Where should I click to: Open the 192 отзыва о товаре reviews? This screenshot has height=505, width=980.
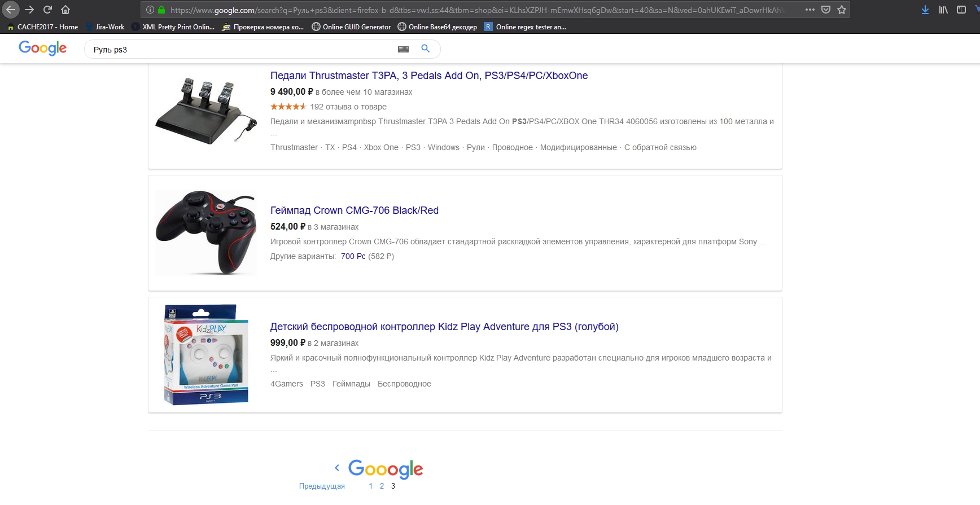[x=348, y=107]
